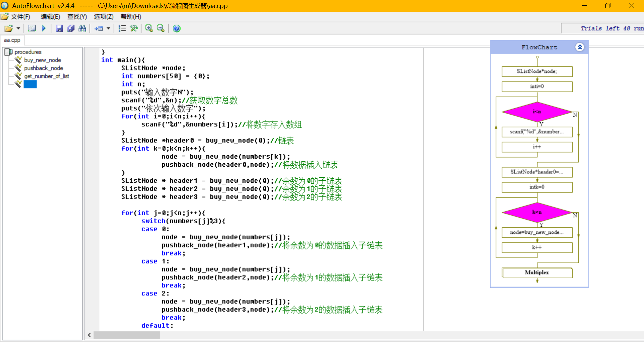Open settings with the hammer tools icon
644x342 pixels.
coord(134,28)
